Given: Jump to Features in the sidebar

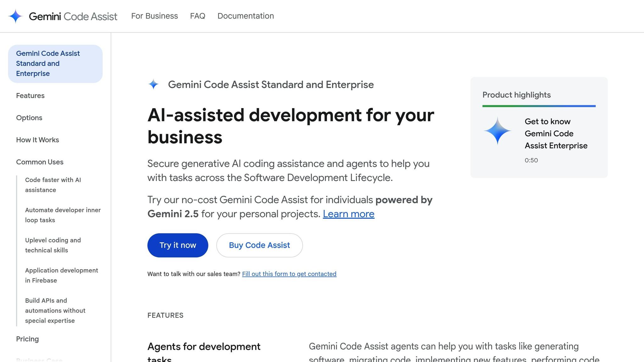Looking at the screenshot, I should [30, 96].
